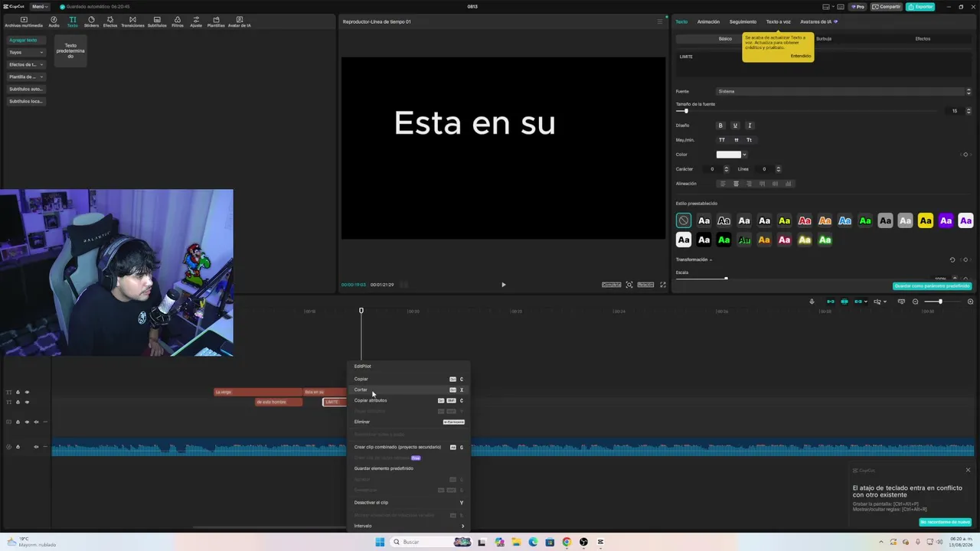
Task: Choose Eliminar from the context menu
Action: click(409, 422)
